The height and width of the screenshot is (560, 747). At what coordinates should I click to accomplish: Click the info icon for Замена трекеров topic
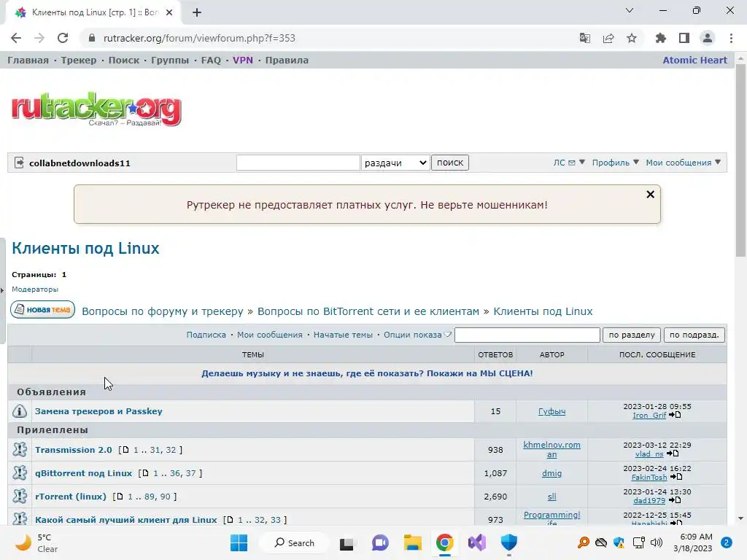[x=20, y=411]
